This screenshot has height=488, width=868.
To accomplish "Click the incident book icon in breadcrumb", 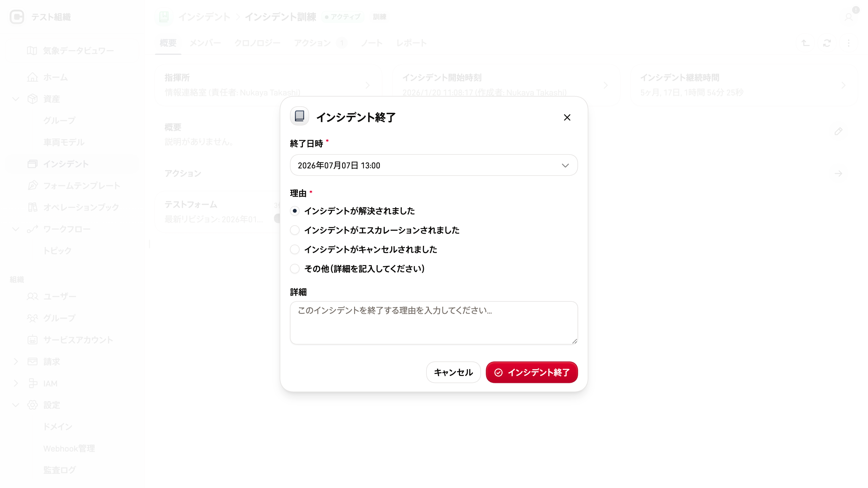I will point(164,17).
